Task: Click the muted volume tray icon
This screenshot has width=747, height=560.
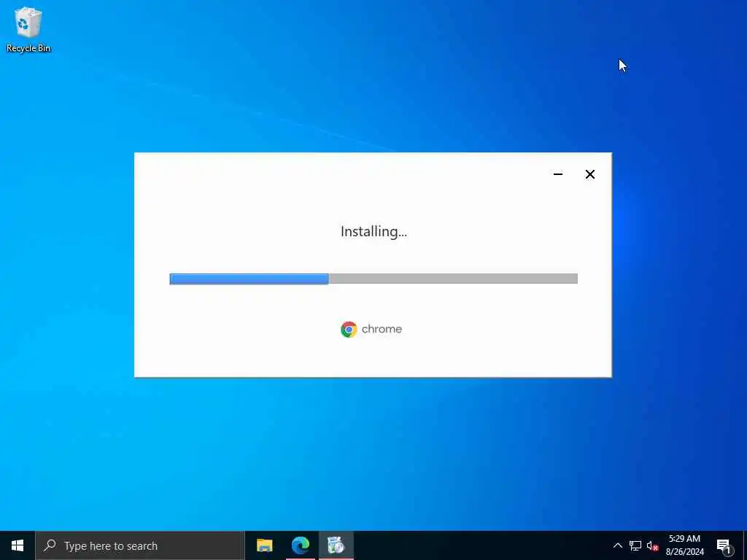Action: tap(652, 545)
